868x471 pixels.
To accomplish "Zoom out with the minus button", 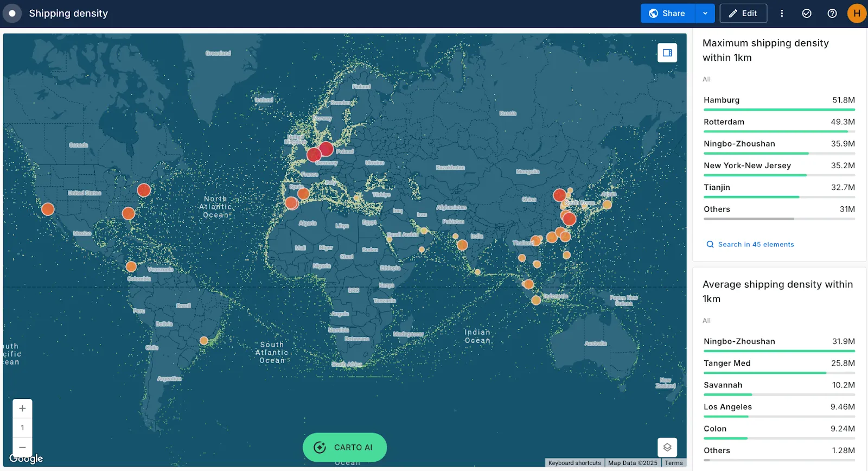I will click(x=22, y=447).
